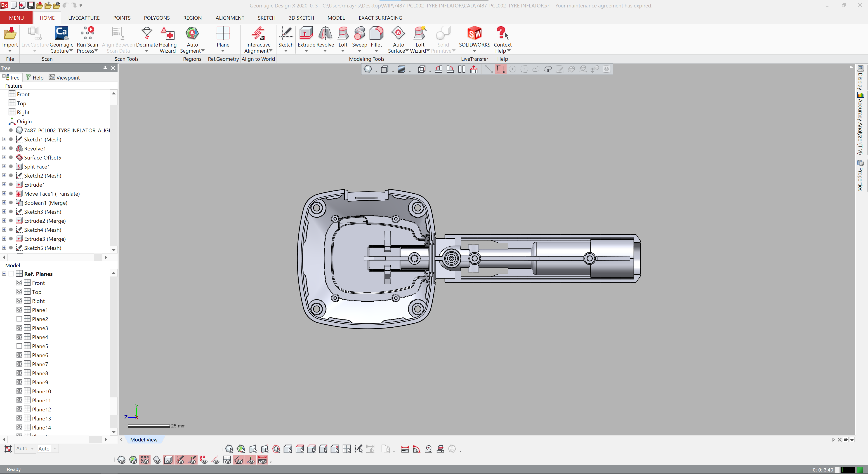Open the Sweep tool
This screenshot has width=868, height=474.
click(x=359, y=37)
